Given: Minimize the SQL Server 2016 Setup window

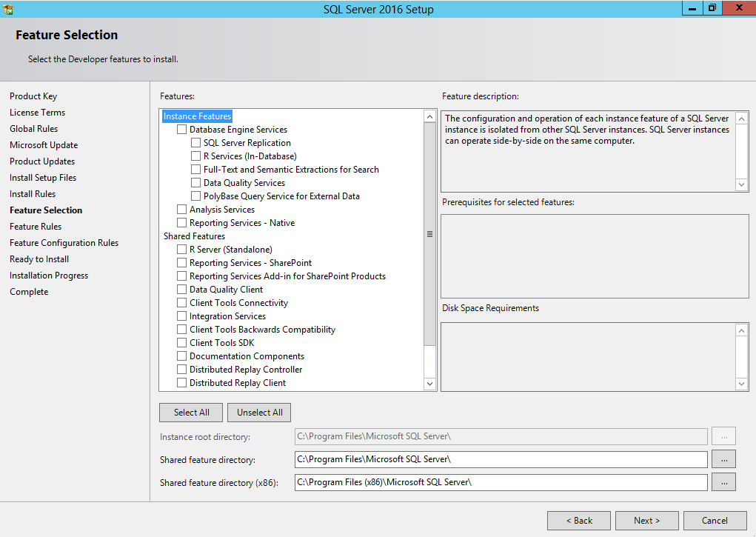Looking at the screenshot, I should pyautogui.click(x=692, y=7).
